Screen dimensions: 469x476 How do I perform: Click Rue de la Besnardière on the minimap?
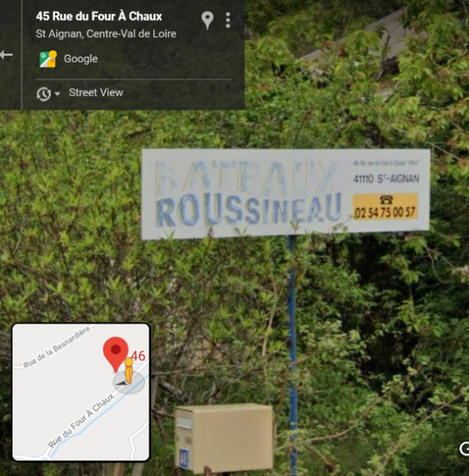[x=56, y=347]
